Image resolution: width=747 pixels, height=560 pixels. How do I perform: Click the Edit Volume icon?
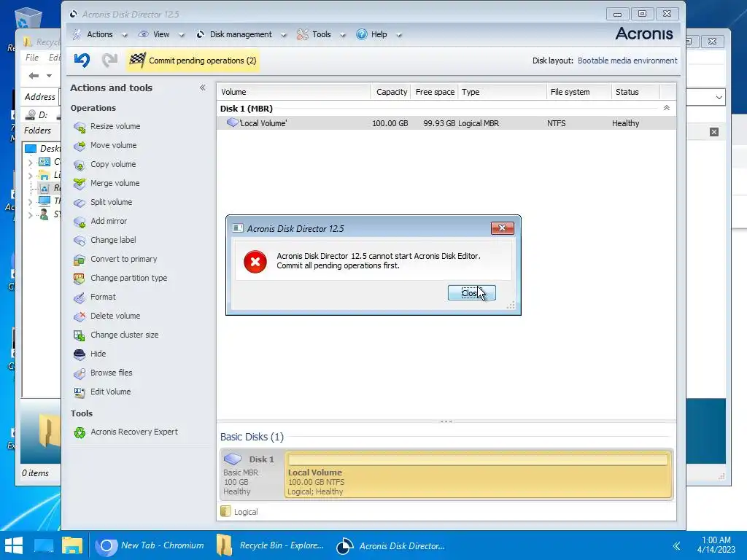(79, 392)
